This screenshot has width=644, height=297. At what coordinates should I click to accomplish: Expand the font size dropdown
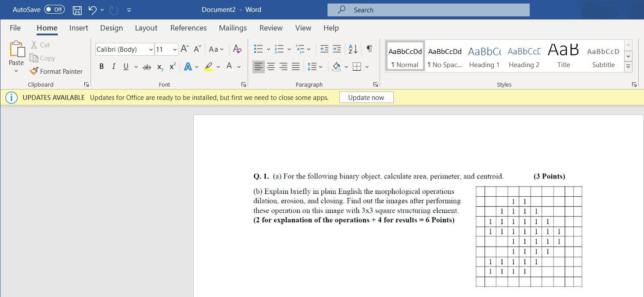[x=175, y=49]
